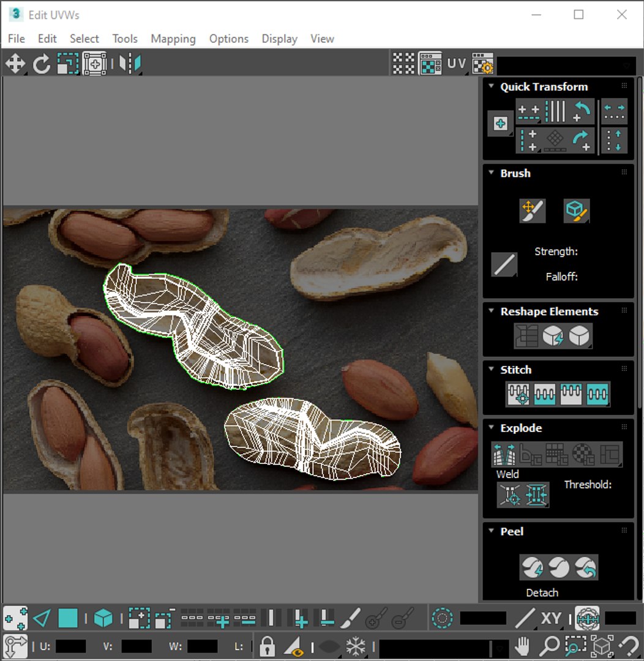Click the UV coordinates button
The width and height of the screenshot is (644, 661).
point(456,64)
